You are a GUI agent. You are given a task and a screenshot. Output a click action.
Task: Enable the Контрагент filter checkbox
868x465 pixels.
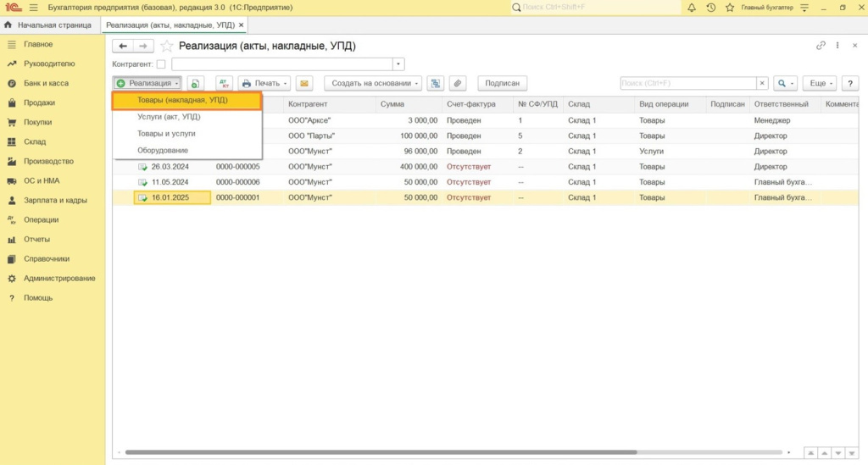[x=161, y=64]
